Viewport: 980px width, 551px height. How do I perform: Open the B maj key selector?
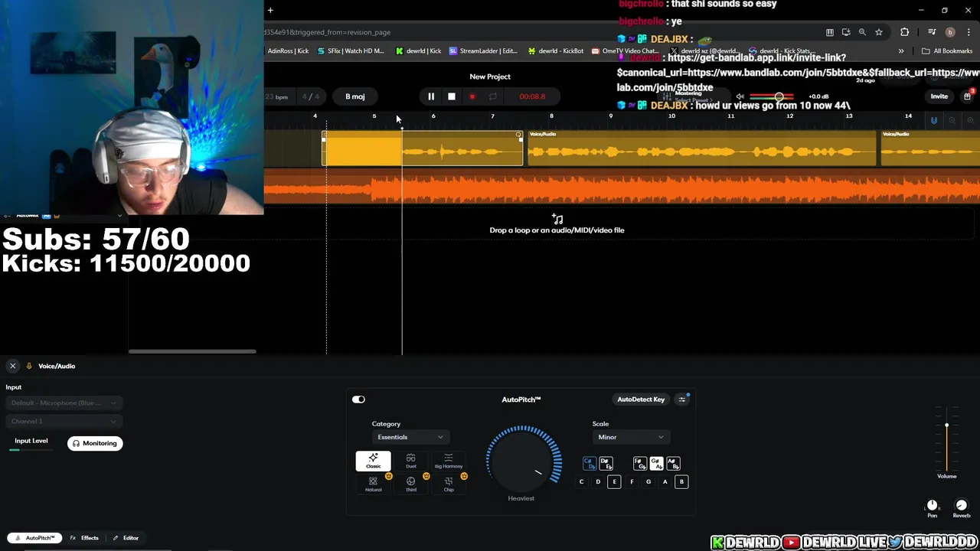point(354,96)
